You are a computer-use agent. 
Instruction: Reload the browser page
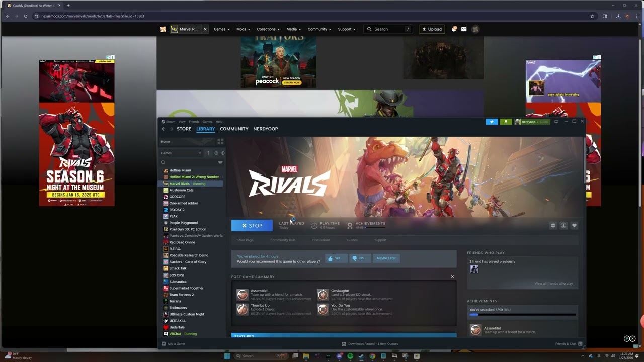pos(26,16)
